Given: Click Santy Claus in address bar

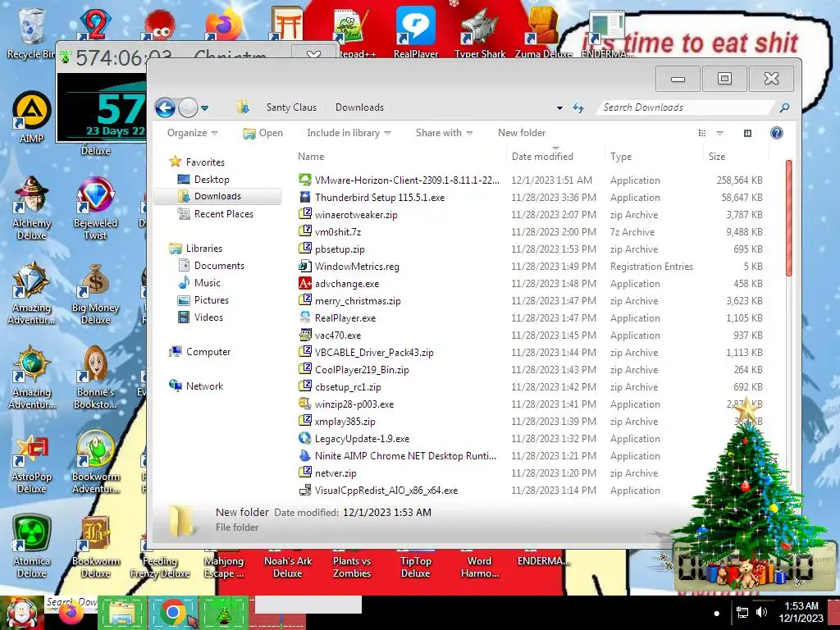Looking at the screenshot, I should coord(291,107).
